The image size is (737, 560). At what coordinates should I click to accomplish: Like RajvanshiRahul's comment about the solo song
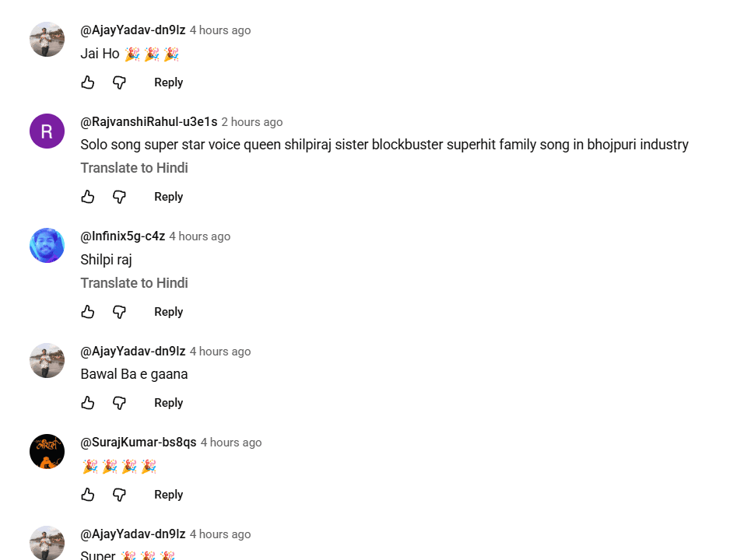[x=88, y=197]
